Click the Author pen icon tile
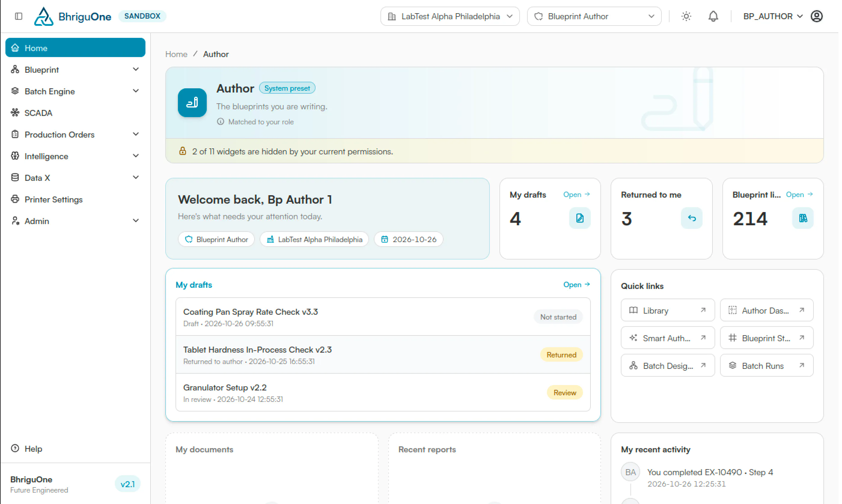Image resolution: width=842 pixels, height=504 pixels. 192,102
